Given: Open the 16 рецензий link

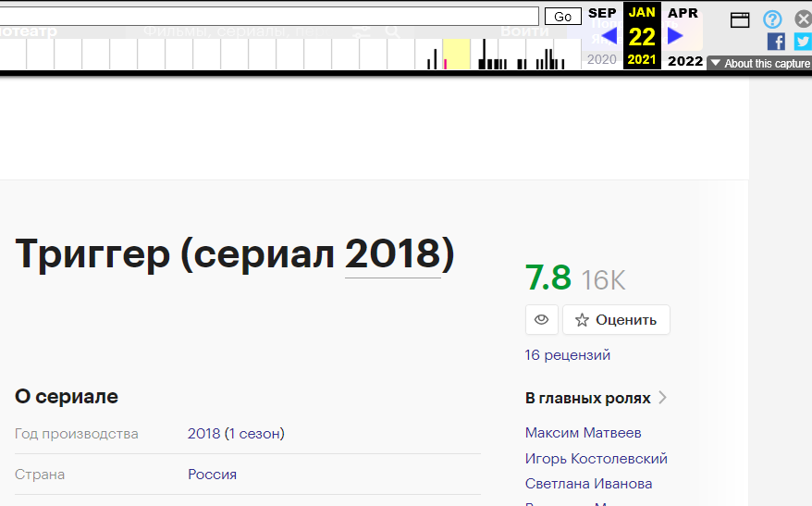Looking at the screenshot, I should [x=568, y=355].
